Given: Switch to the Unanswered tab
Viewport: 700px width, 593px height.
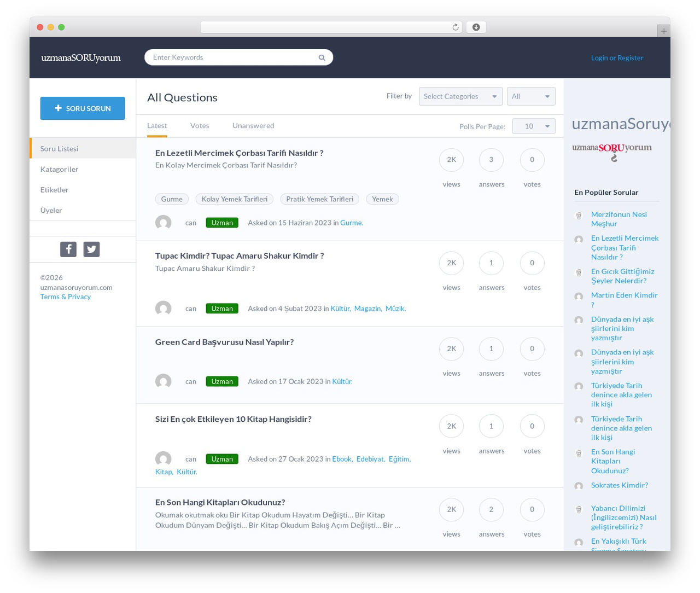Looking at the screenshot, I should (x=253, y=126).
